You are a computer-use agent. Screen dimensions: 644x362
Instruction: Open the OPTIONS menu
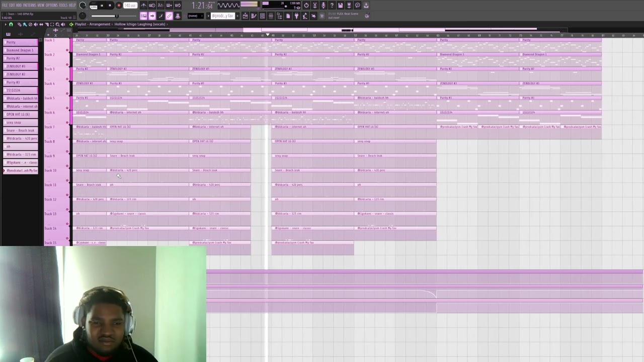click(x=52, y=5)
